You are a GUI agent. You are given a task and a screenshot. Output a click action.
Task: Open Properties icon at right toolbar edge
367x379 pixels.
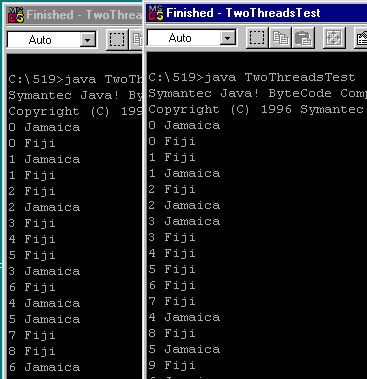click(x=360, y=38)
